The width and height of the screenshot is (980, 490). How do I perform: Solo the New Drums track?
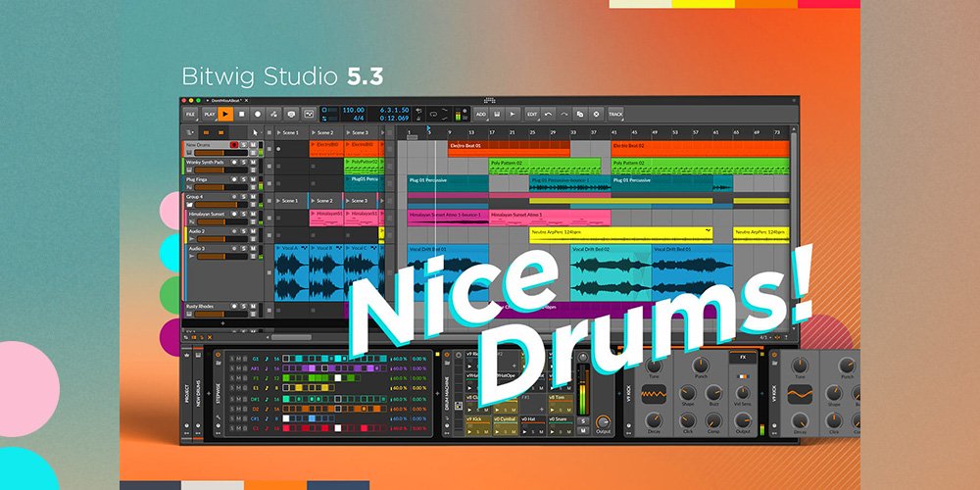(243, 145)
